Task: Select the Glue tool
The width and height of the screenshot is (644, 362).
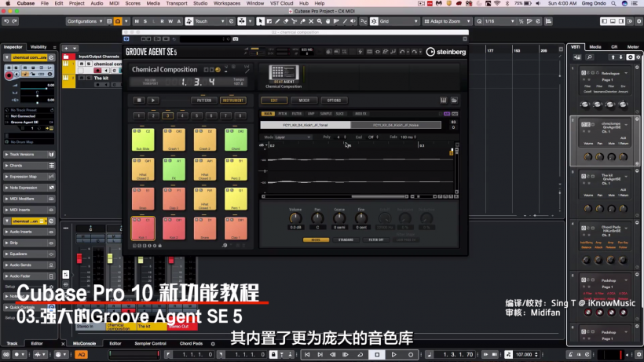Action: point(302,21)
